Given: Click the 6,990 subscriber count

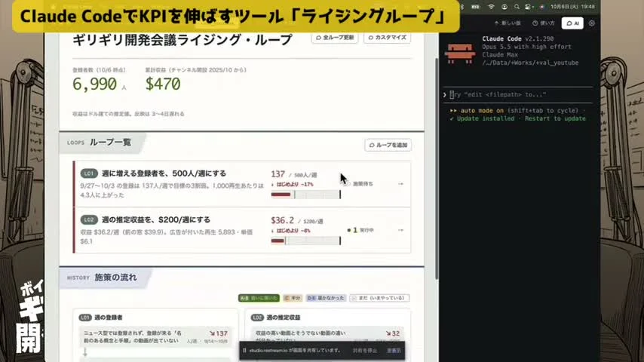Looking at the screenshot, I should point(94,84).
